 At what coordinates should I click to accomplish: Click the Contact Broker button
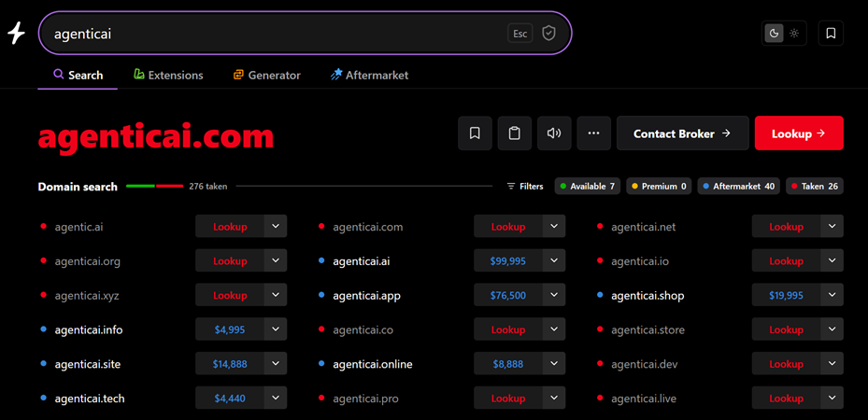[x=683, y=133]
